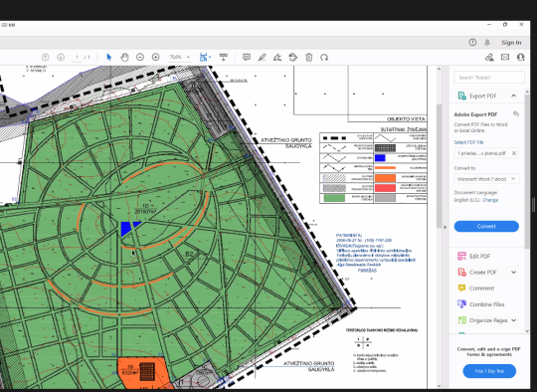Zoom out with the minus icon
This screenshot has width=537, height=392.
pyautogui.click(x=140, y=58)
